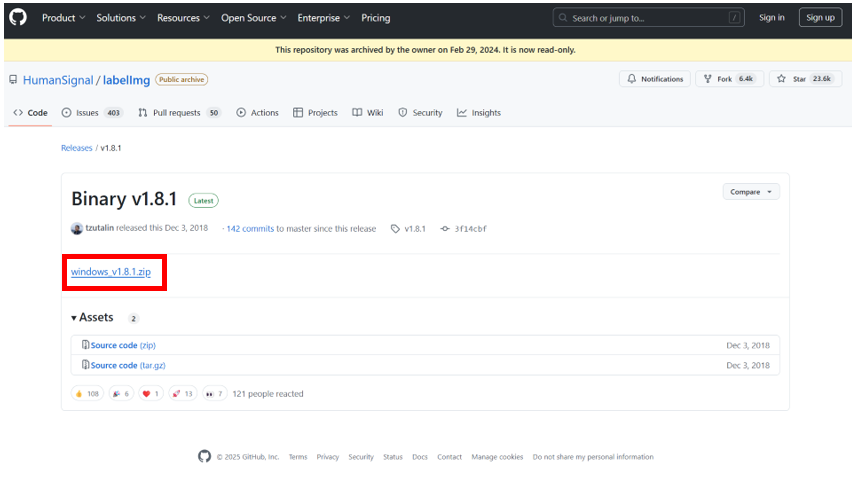Click the Public archive badge
852x484 pixels.
click(x=181, y=79)
